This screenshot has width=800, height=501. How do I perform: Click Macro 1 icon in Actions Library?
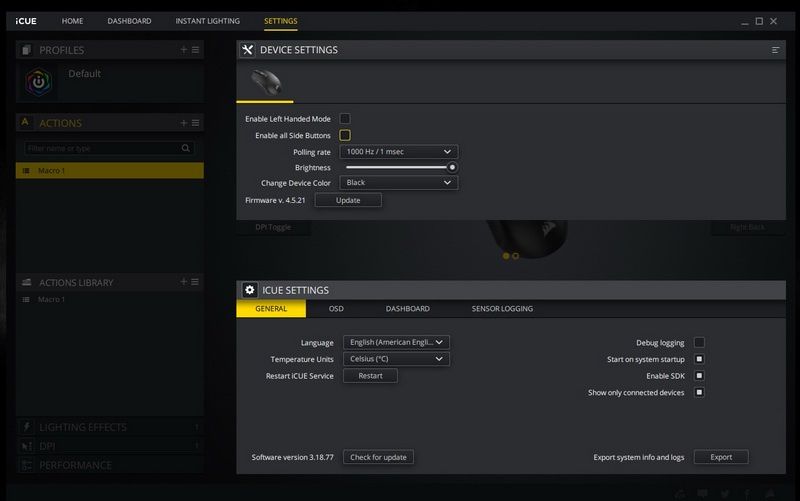26,299
